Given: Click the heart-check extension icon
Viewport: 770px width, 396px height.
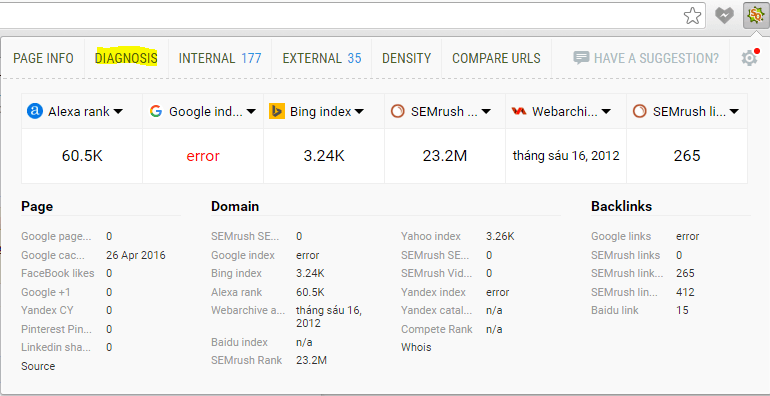Looking at the screenshot, I should tap(724, 16).
